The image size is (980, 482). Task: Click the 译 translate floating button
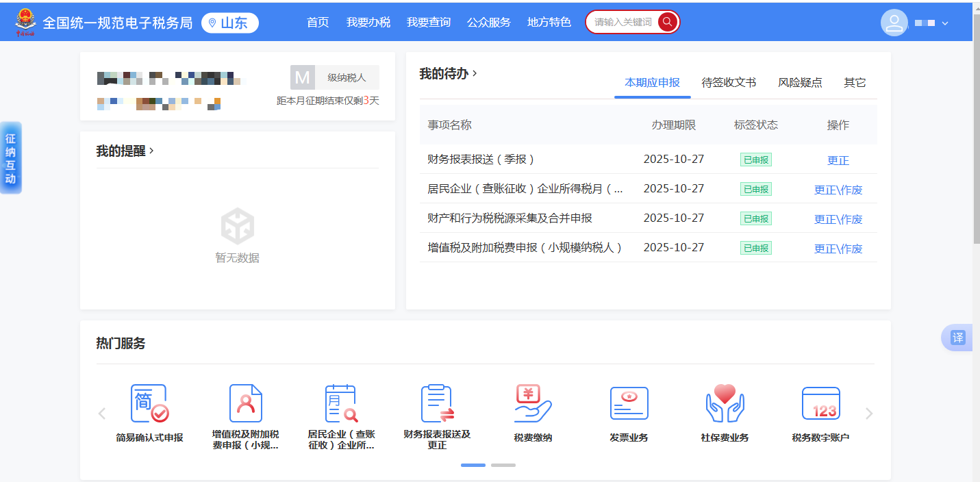coord(957,338)
